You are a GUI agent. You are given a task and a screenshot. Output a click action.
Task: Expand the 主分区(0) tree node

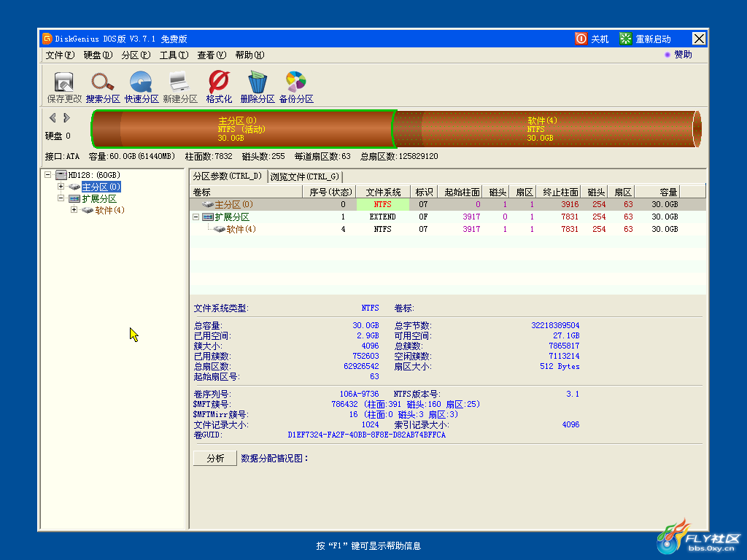click(x=61, y=187)
